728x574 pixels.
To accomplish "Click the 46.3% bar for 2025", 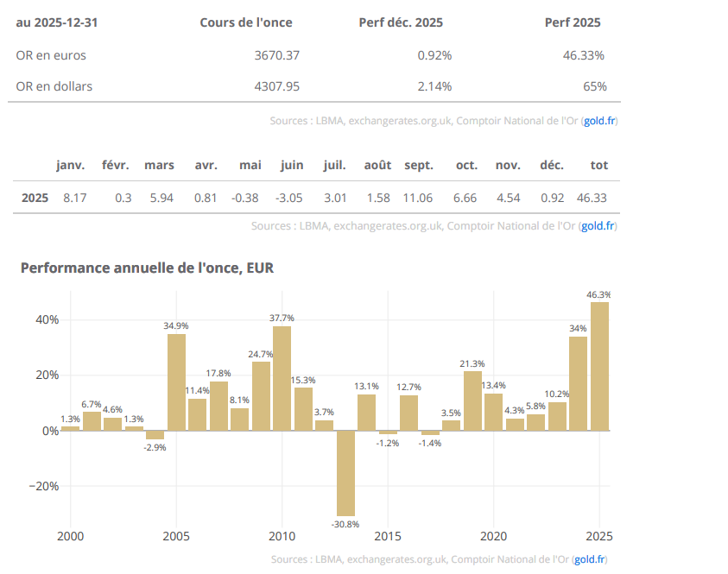I will click(x=599, y=365).
